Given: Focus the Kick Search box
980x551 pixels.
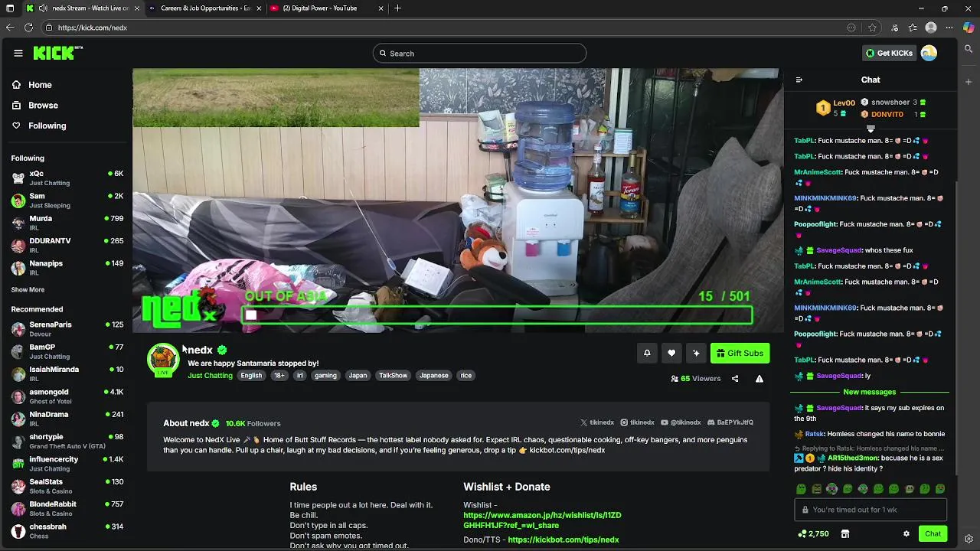Looking at the screenshot, I should point(479,53).
